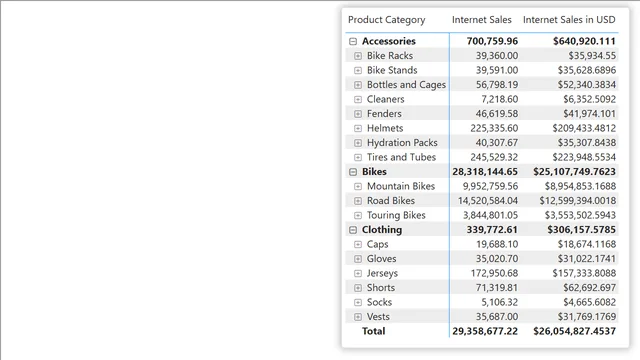Click the $306,157.5785 Clothing USD value

582,230
